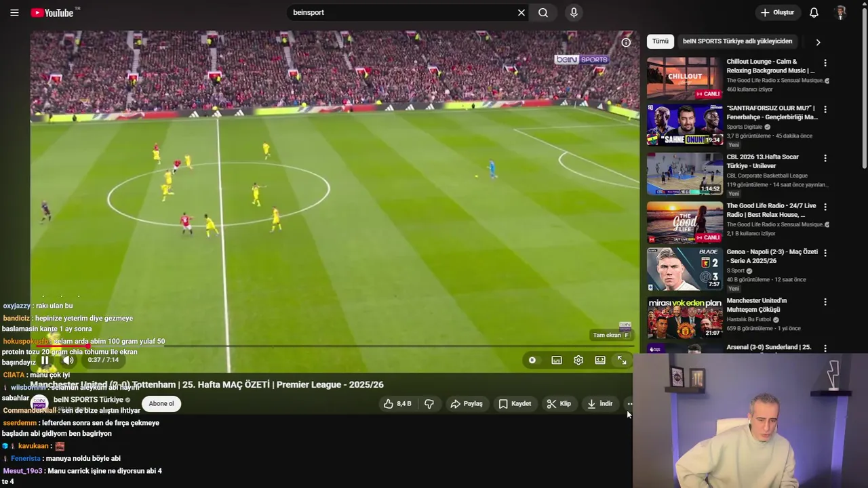Click the beIN SPORTS watermark in video
This screenshot has height=488, width=868.
point(582,60)
